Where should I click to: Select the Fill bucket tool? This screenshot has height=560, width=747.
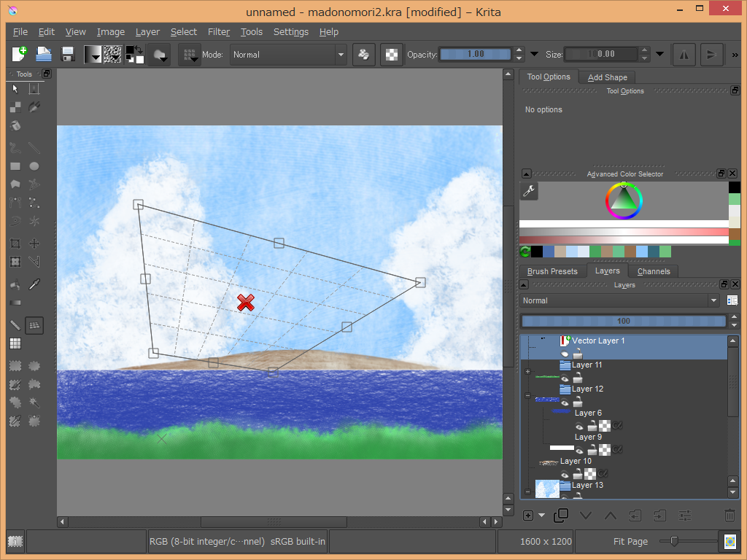15,284
